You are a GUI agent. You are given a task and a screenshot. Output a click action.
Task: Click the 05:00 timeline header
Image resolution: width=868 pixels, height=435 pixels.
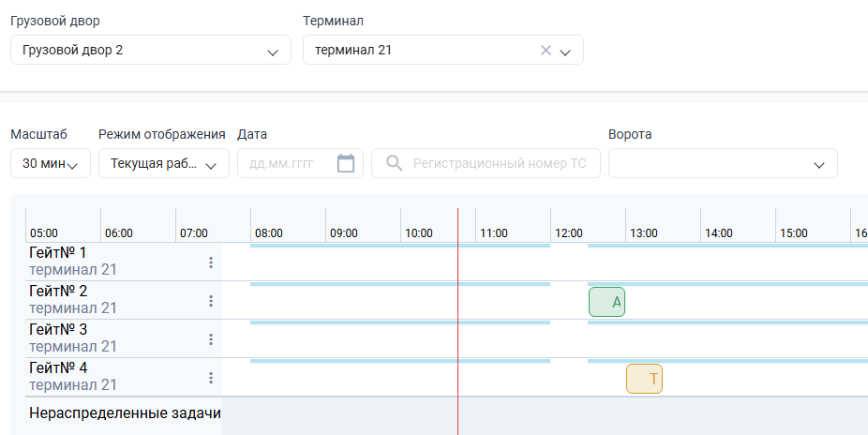coord(44,233)
